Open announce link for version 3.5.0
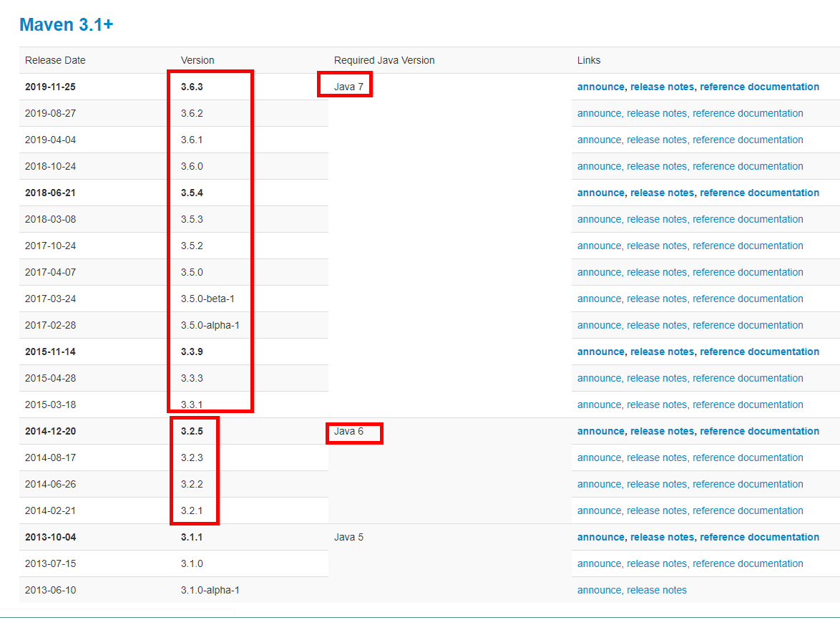Viewport: 840px width, 620px height. [599, 272]
